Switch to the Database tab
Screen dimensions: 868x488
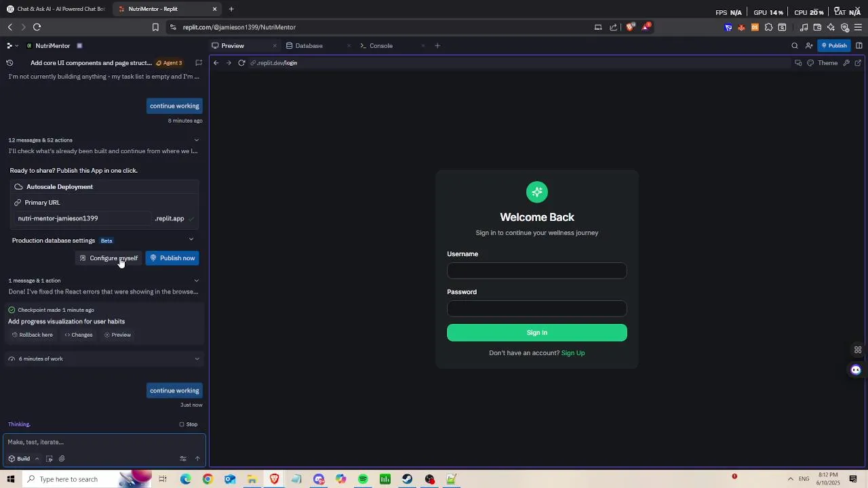(x=309, y=46)
